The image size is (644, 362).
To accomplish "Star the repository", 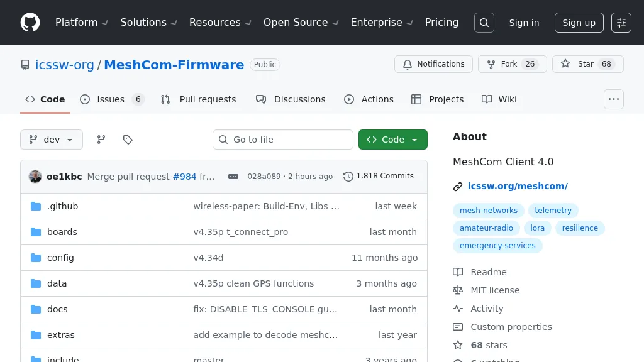I will click(x=588, y=64).
